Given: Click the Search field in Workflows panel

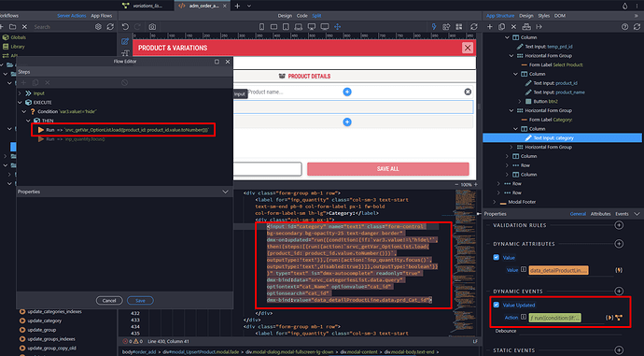Looking at the screenshot, I should coord(62,27).
